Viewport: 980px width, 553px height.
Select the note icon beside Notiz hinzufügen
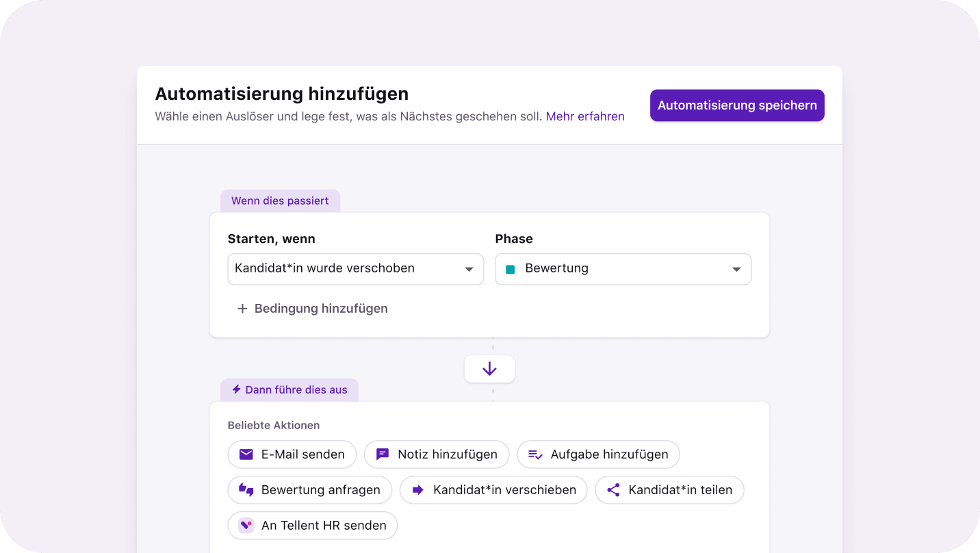coord(383,454)
